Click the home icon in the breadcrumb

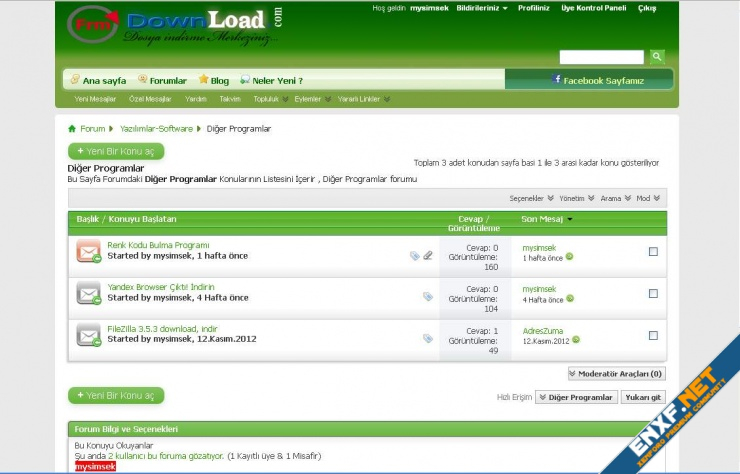click(72, 129)
